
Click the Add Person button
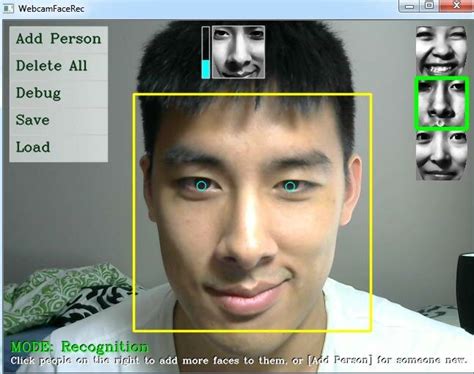(x=59, y=39)
